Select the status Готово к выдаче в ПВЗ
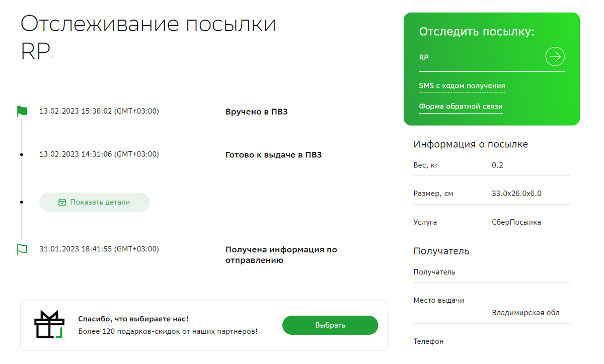 coord(273,155)
